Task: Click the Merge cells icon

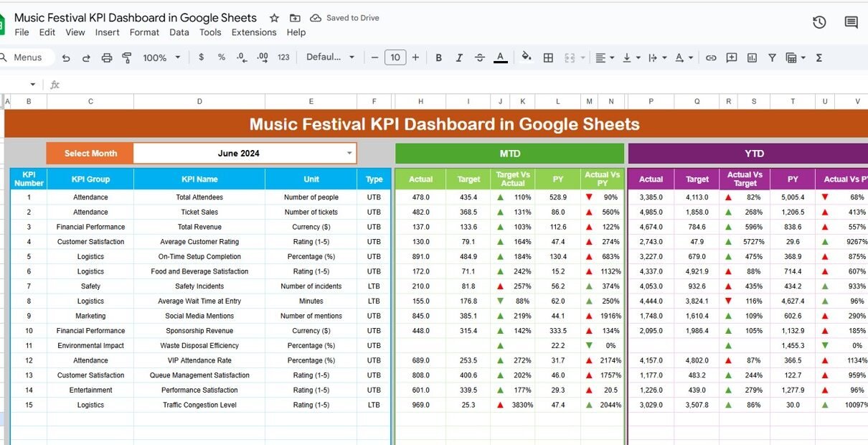Action: pos(570,57)
